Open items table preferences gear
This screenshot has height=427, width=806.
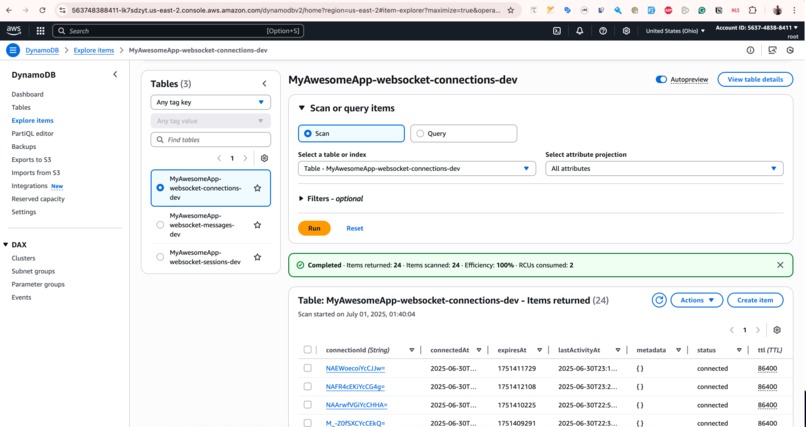click(777, 330)
